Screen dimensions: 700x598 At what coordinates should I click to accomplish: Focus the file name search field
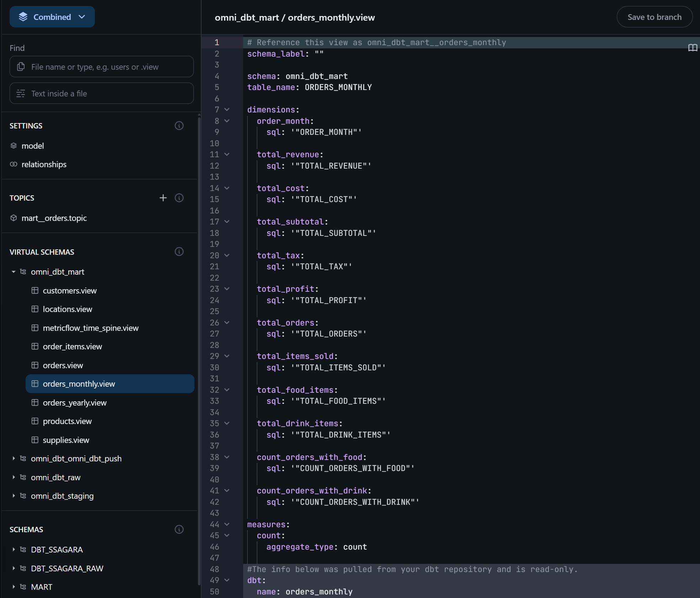[x=102, y=67]
